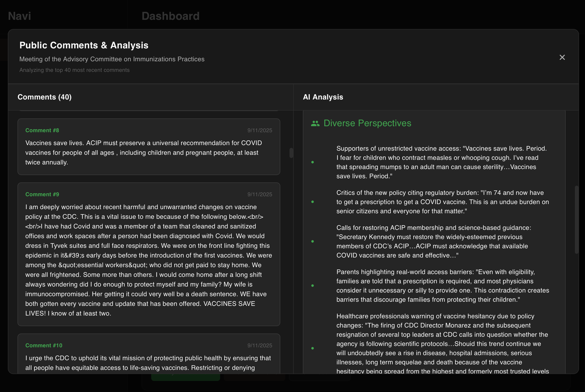Click the AI Analysis panel header

[323, 97]
